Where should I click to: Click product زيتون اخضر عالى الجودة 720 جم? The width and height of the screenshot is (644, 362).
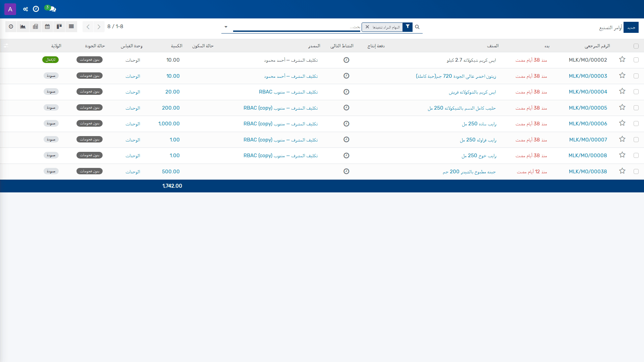pyautogui.click(x=456, y=76)
